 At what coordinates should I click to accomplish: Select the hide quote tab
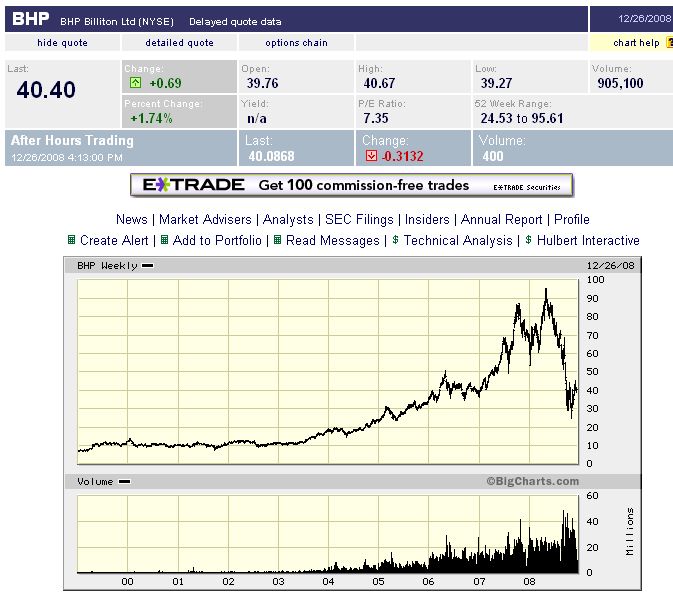62,42
